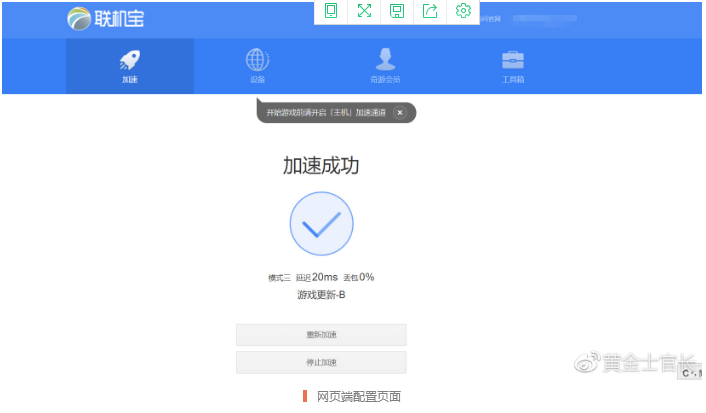The image size is (706, 413).
Task: Click the 模式三 label
Action: pos(280,278)
